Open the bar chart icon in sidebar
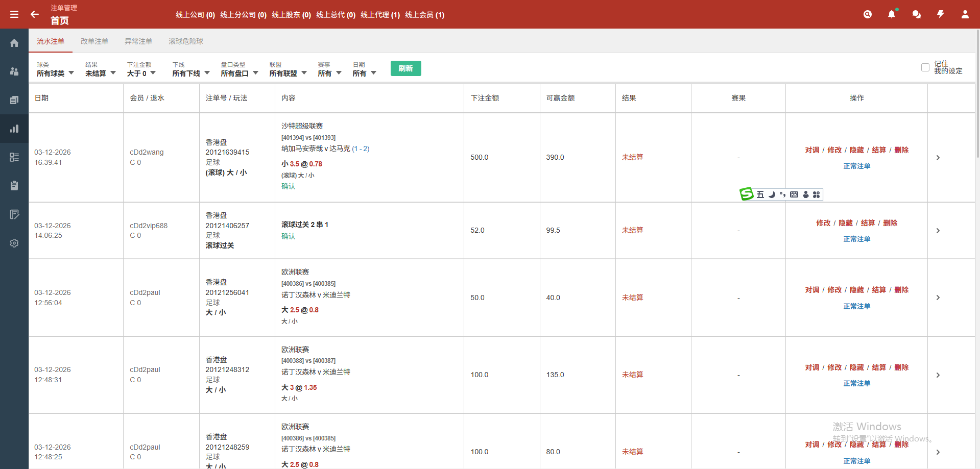Screen dimensions: 980x469 click(14, 129)
